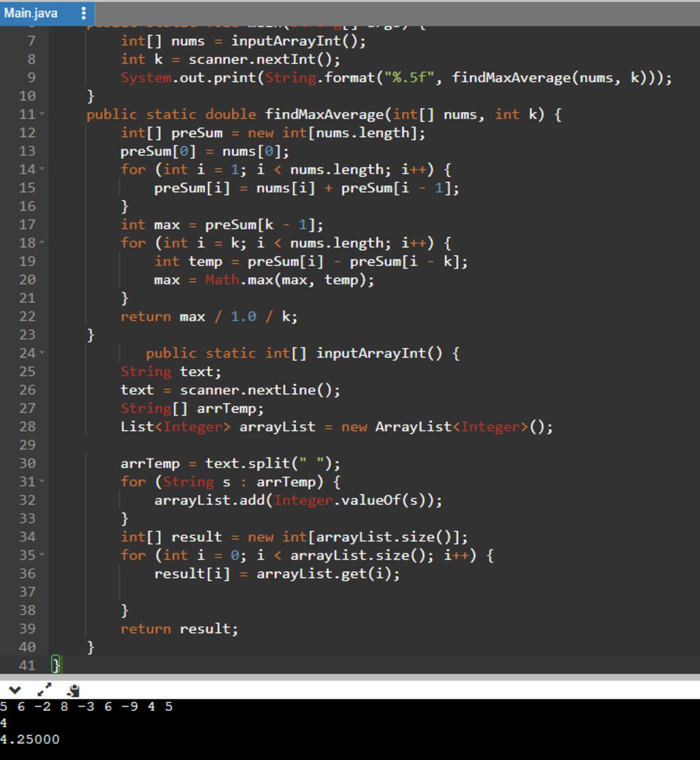Click 'arrayList.get(i)' on line 36

click(324, 574)
